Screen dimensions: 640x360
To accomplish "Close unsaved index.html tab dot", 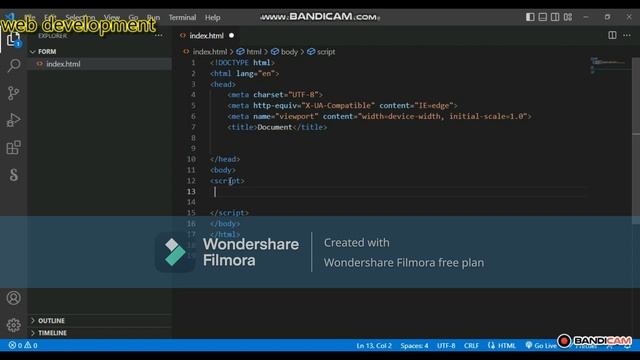I will pos(231,36).
